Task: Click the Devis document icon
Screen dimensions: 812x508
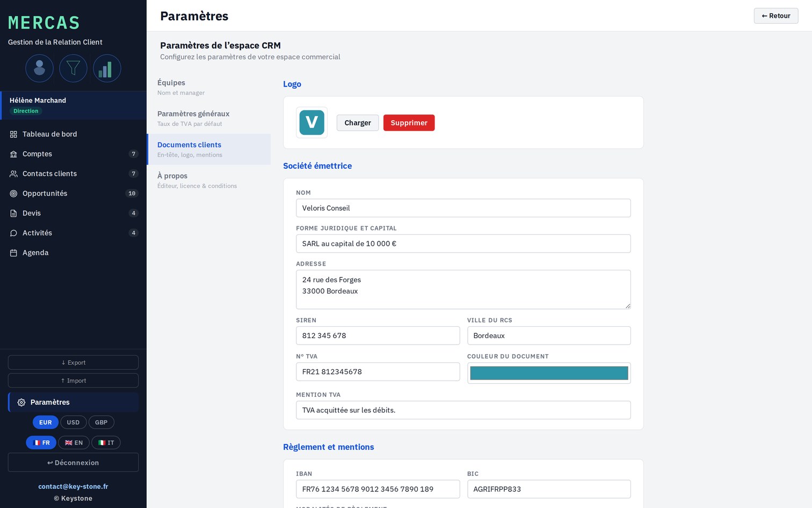Action: tap(13, 213)
